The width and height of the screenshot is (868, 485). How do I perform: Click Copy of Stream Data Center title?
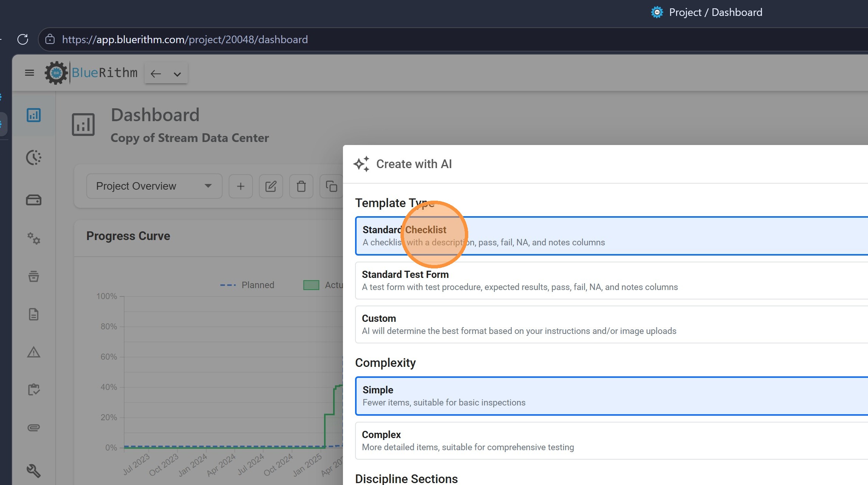190,138
